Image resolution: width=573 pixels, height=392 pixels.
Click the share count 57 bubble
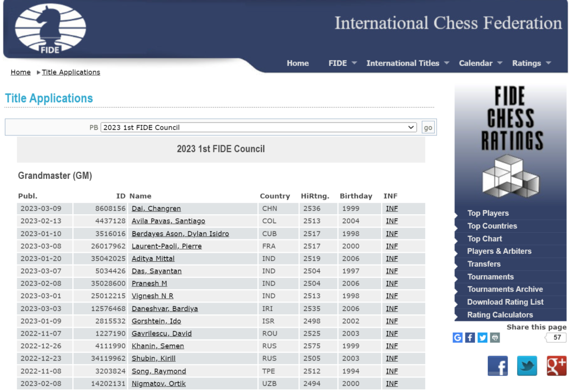tap(556, 338)
